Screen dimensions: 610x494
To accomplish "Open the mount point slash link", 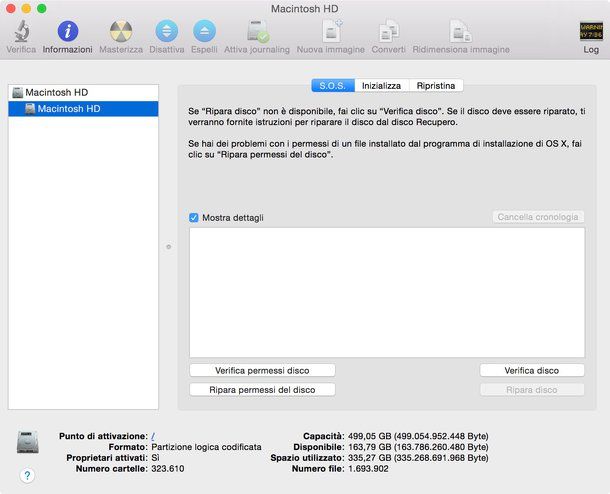I will [x=153, y=436].
